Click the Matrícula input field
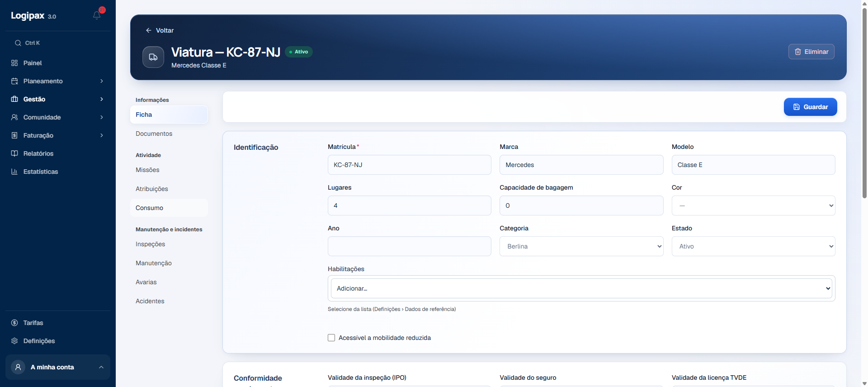Image resolution: width=868 pixels, height=387 pixels. tap(409, 165)
